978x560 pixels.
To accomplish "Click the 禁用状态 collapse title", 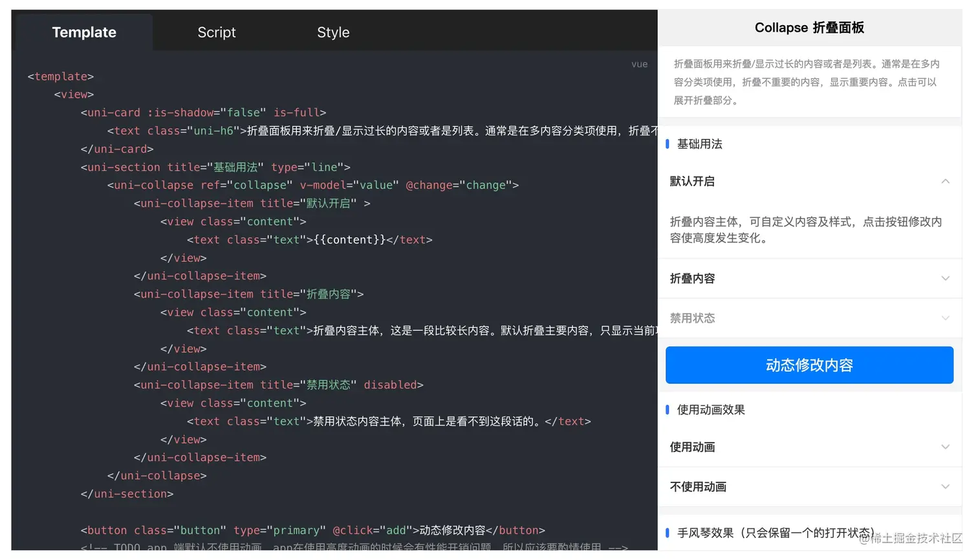I will (x=692, y=318).
